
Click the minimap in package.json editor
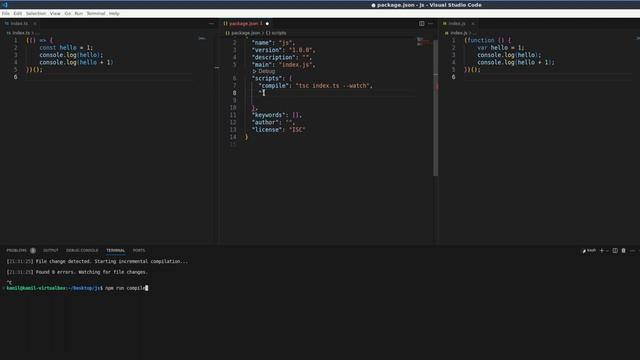(424, 41)
